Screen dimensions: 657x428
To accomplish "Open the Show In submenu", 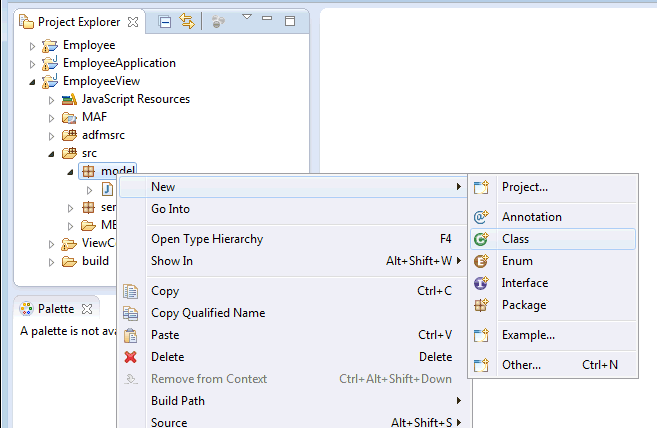I will pos(293,261).
